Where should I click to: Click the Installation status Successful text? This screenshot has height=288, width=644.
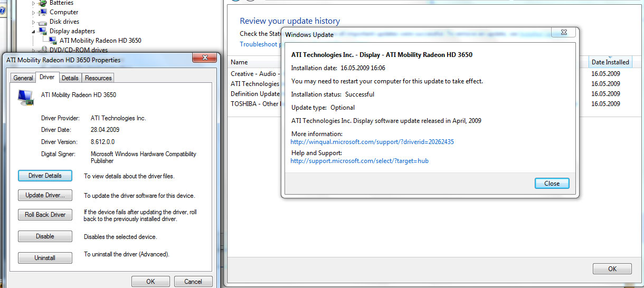pyautogui.click(x=333, y=94)
